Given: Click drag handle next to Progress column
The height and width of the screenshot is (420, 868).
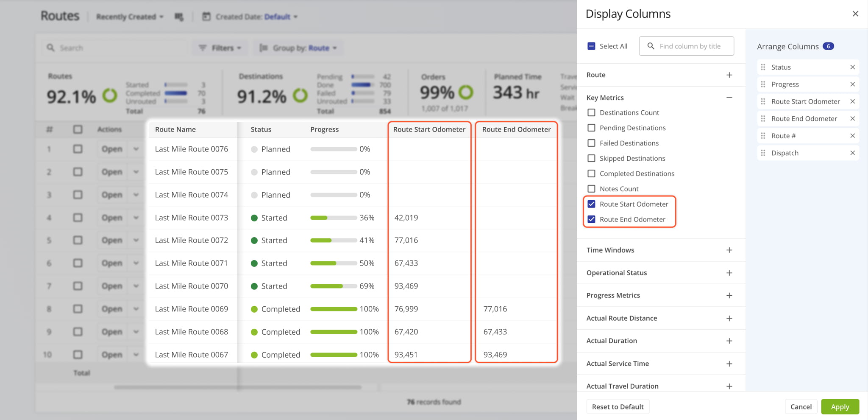Looking at the screenshot, I should point(763,84).
